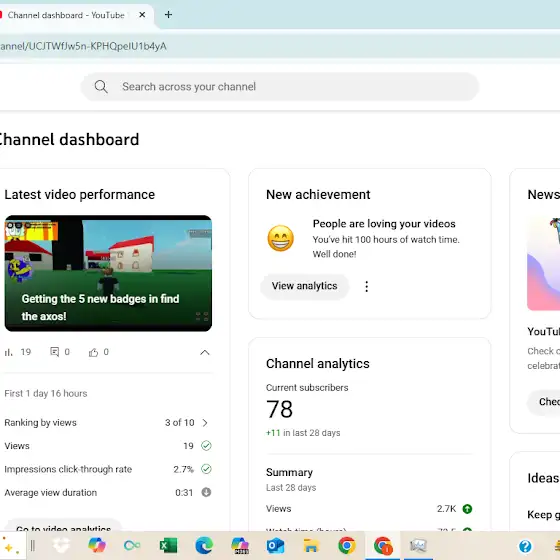The image size is (560, 560).
Task: Close the Channel dashboard browser tab
Action: coord(142,15)
